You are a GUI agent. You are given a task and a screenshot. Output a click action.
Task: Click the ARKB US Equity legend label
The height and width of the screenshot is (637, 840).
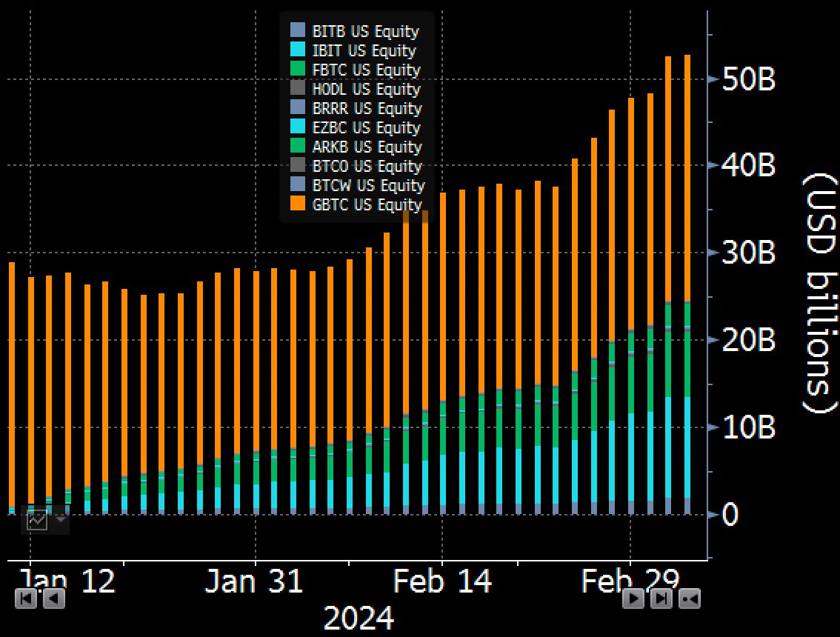[x=367, y=147]
